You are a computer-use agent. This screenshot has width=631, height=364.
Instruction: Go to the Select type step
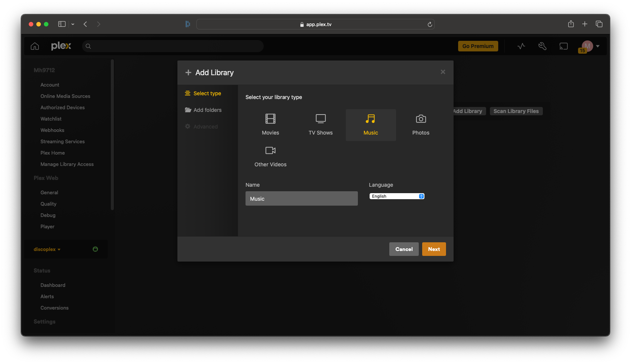point(207,93)
